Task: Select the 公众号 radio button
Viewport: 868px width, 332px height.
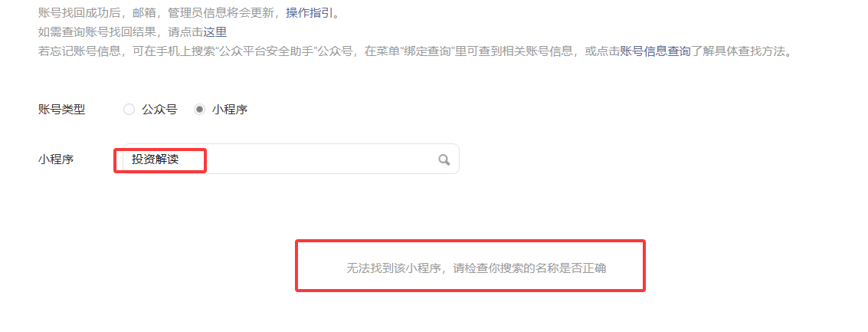Action: pyautogui.click(x=129, y=110)
